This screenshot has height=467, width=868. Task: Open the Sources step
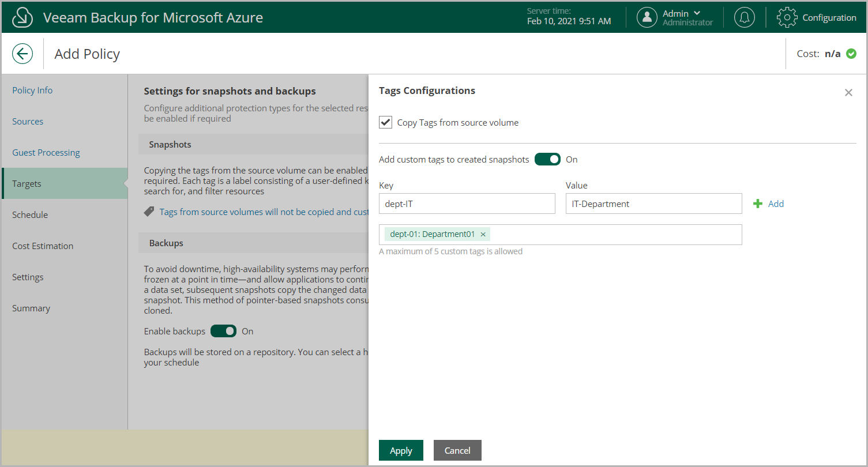[x=28, y=121]
